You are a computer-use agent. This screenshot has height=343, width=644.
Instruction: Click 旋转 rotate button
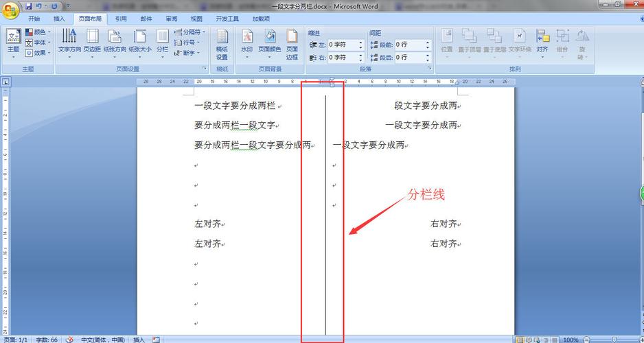[x=582, y=45]
